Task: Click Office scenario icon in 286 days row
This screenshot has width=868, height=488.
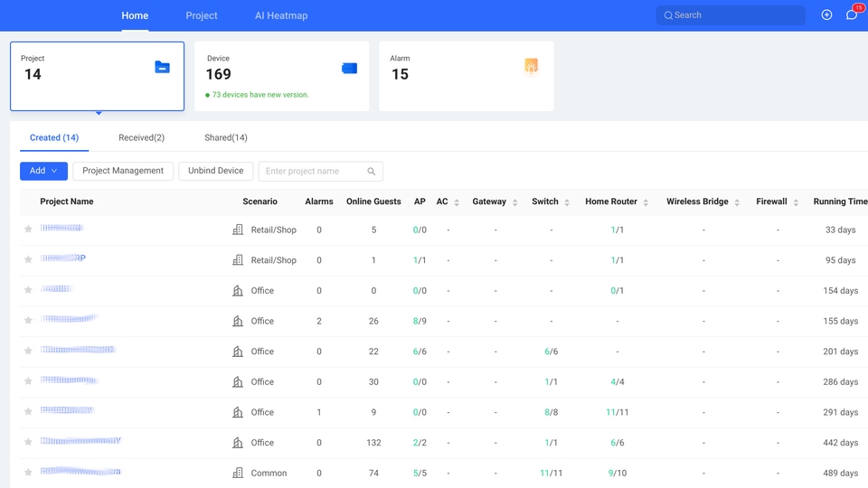Action: tap(238, 381)
